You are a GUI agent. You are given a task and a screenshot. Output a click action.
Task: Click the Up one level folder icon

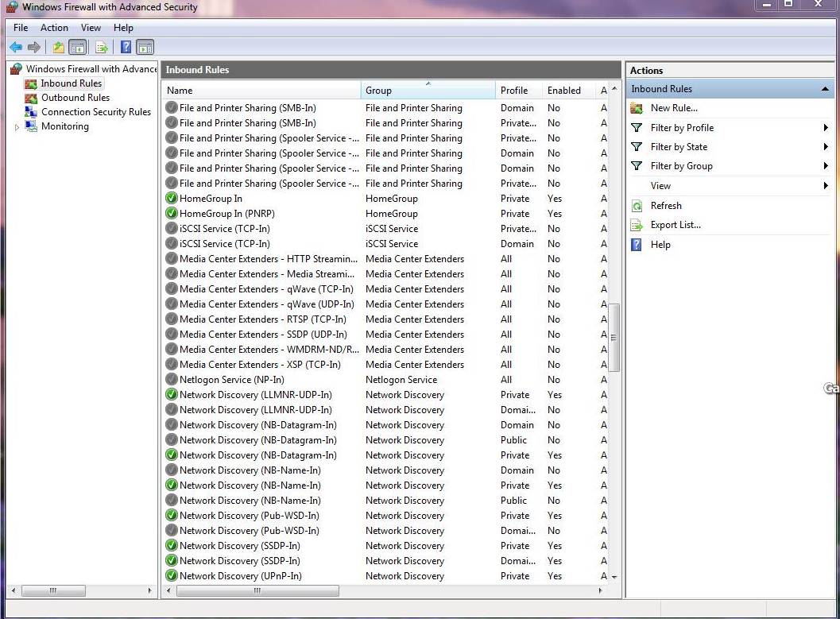pyautogui.click(x=58, y=47)
